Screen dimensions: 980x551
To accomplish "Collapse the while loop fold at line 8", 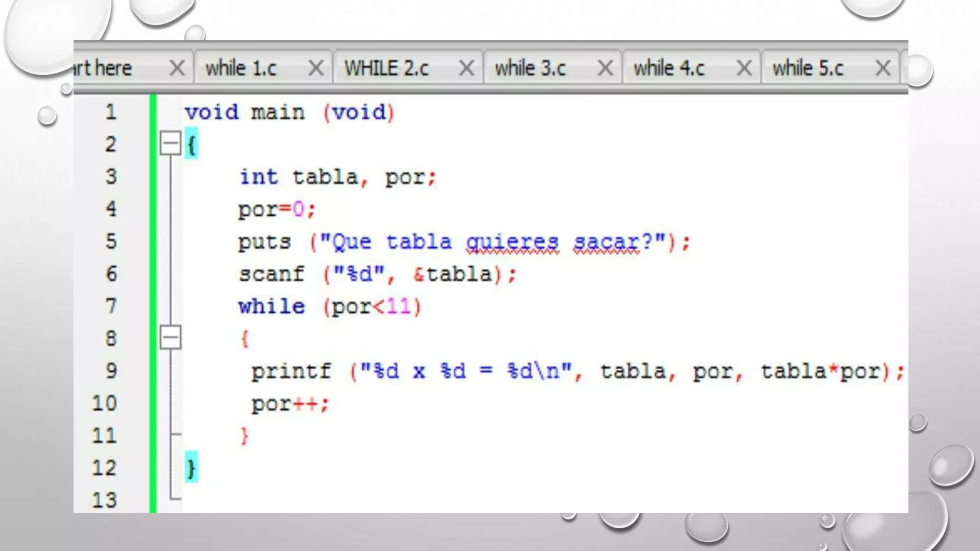I will [170, 337].
